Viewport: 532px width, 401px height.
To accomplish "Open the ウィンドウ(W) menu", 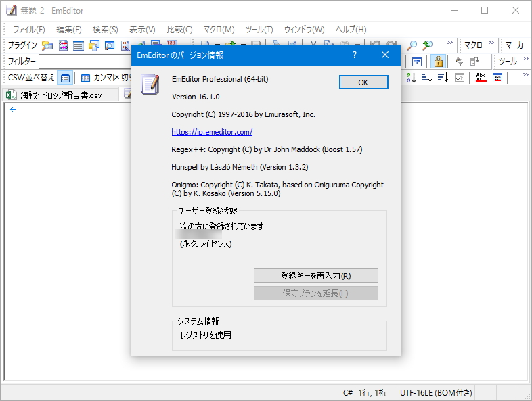I will pos(305,30).
